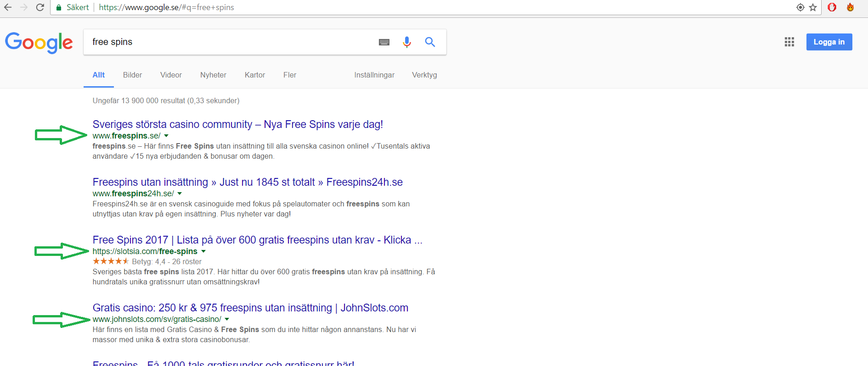Click the location target icon in address bar

800,7
